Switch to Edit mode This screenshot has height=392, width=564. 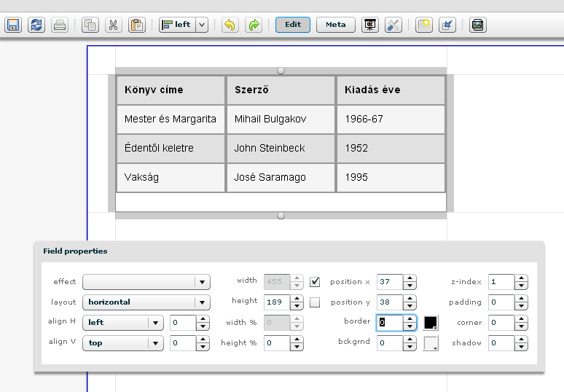coord(293,25)
